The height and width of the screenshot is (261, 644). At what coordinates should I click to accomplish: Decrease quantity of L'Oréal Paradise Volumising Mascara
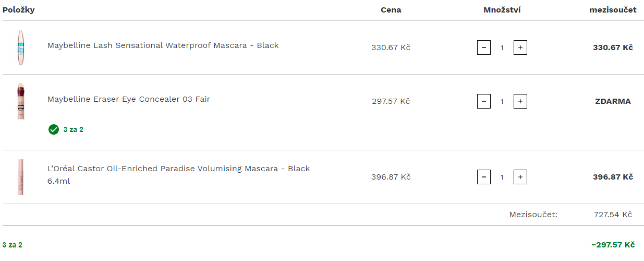(x=484, y=177)
